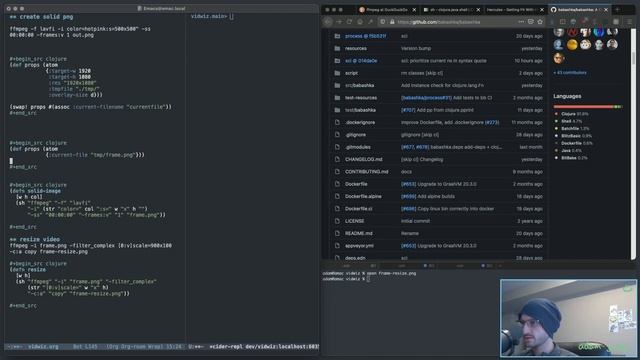The height and width of the screenshot is (360, 640).
Task: Open the LICENSE file
Action: click(x=354, y=221)
